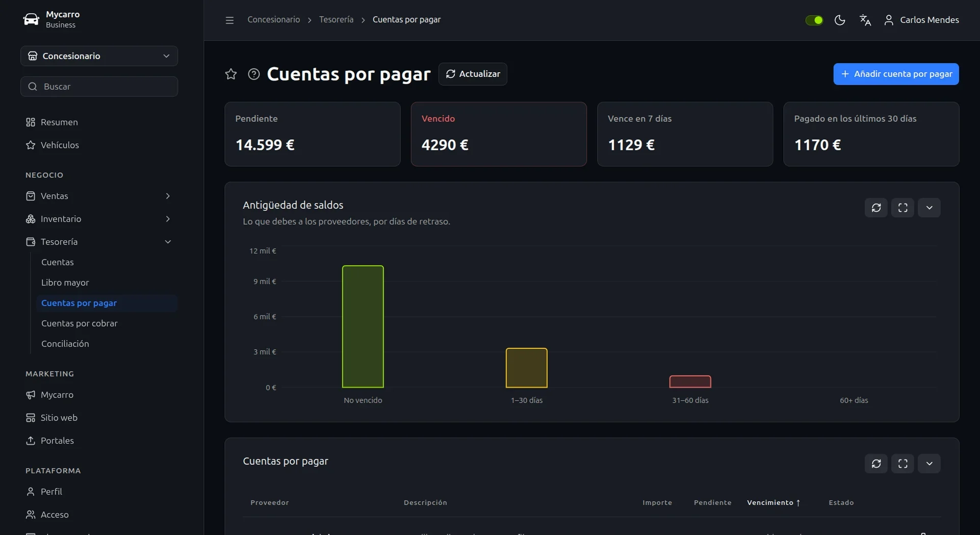The height and width of the screenshot is (535, 980).
Task: Switch to dark mode with the moon icon
Action: 840,20
